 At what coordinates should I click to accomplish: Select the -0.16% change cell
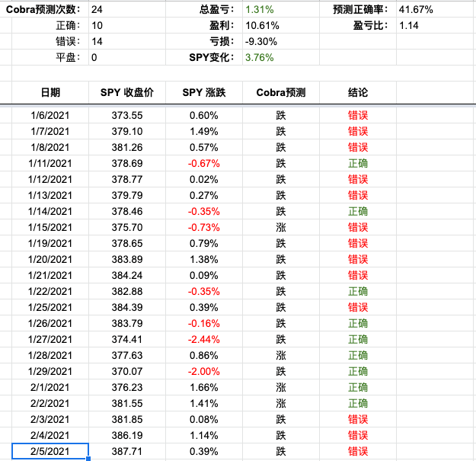(x=203, y=323)
